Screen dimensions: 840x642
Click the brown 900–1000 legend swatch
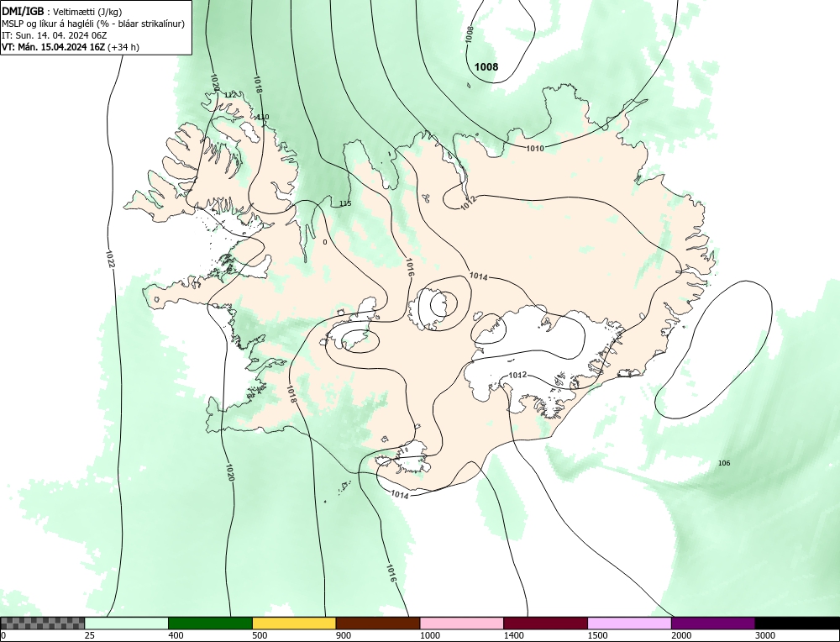378,623
